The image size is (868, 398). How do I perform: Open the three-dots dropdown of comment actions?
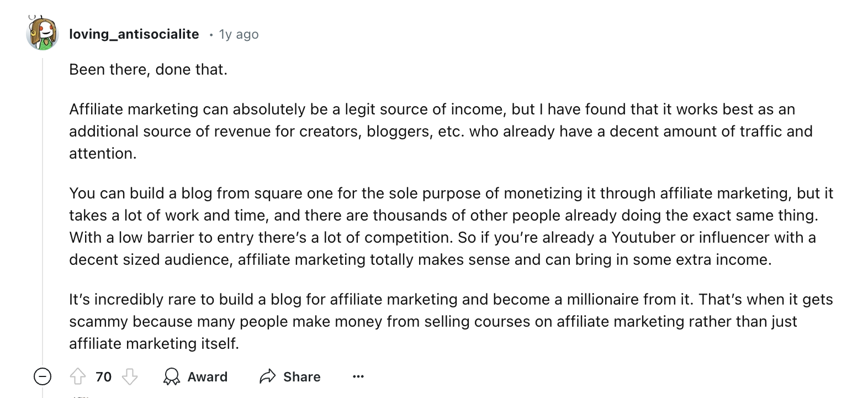coord(358,376)
